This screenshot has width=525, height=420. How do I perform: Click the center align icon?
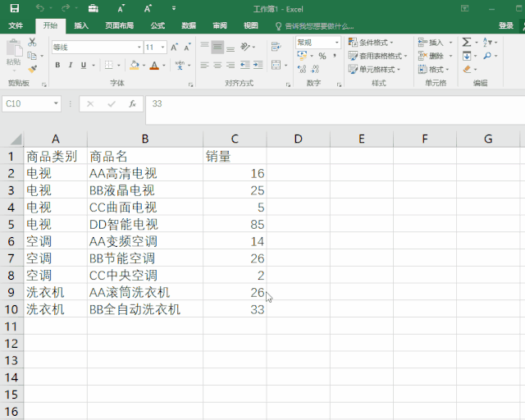click(x=217, y=66)
